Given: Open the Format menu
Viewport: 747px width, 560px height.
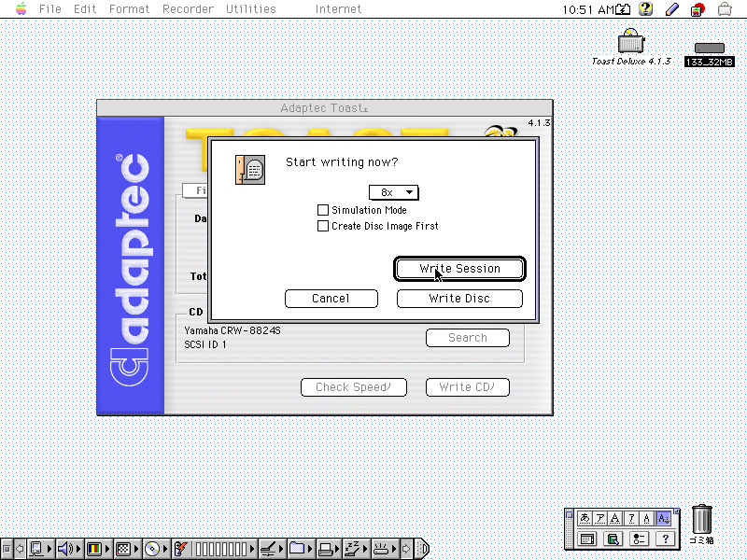Looking at the screenshot, I should point(129,8).
